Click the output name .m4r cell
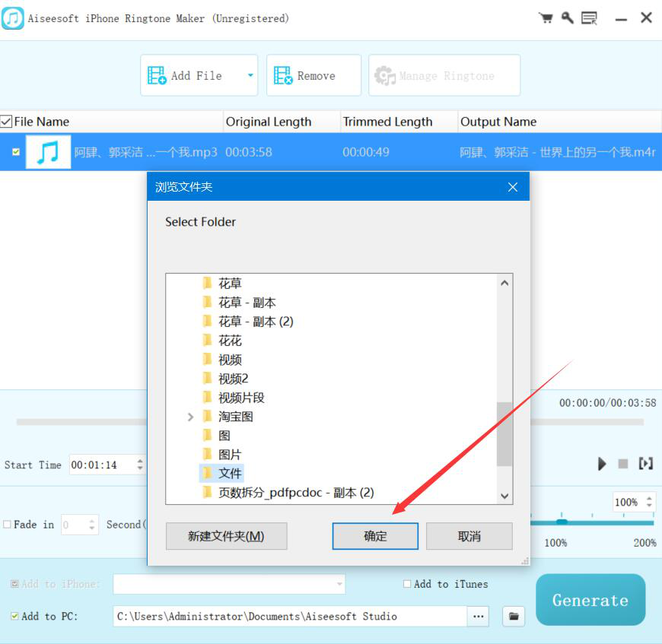Viewport: 662px width, 644px height. tap(557, 152)
